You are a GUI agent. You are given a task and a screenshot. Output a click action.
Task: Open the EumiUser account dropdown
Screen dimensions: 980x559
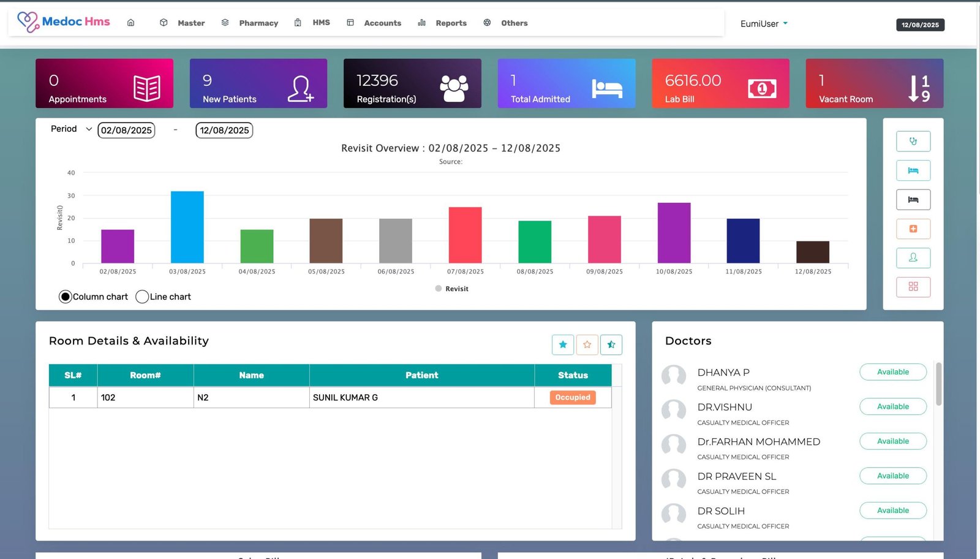(764, 24)
